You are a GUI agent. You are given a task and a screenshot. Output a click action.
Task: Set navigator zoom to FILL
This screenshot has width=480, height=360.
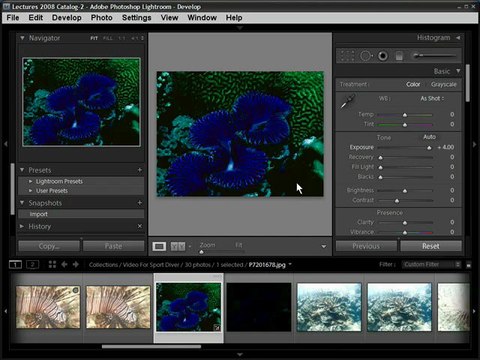(108, 38)
